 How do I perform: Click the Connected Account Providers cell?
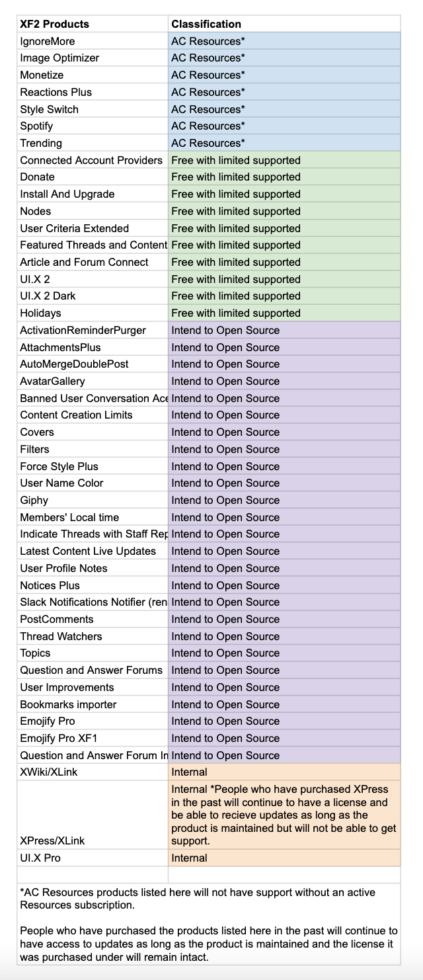[91, 160]
